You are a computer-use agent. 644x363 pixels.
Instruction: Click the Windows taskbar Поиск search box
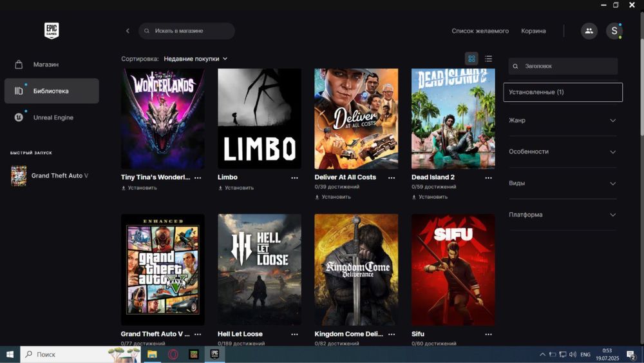80,355
